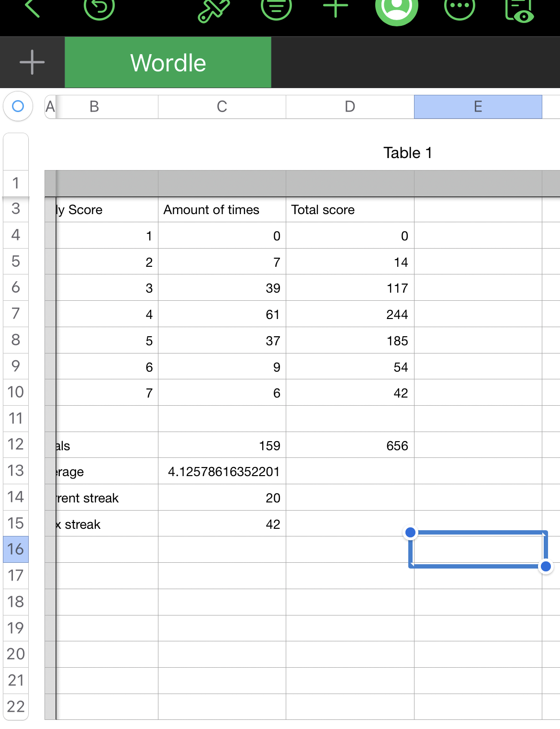Select row 15 header

(16, 523)
